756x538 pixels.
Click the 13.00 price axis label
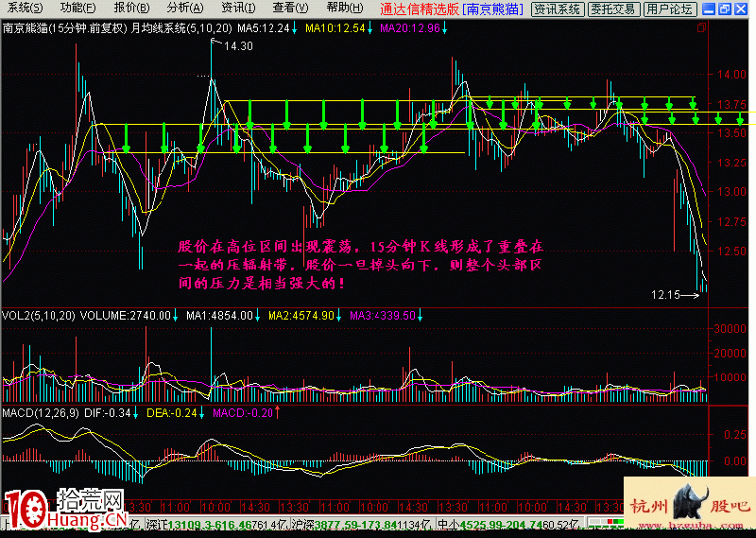pos(731,192)
